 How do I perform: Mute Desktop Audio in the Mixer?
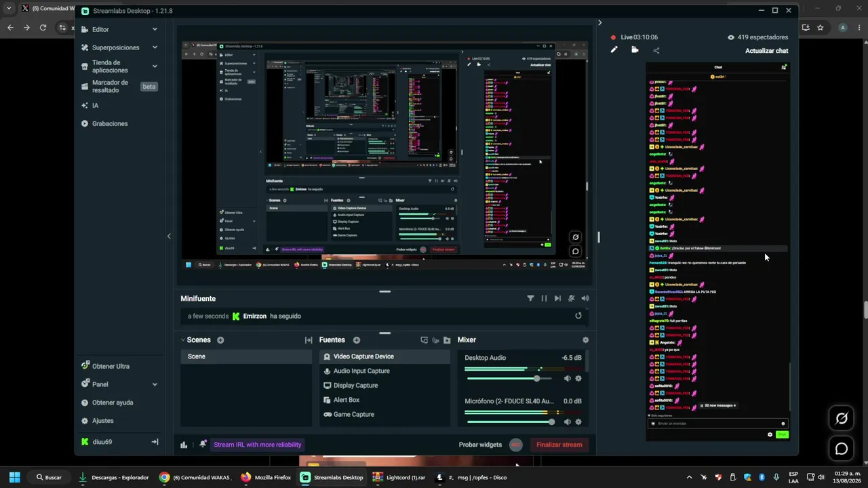click(568, 379)
